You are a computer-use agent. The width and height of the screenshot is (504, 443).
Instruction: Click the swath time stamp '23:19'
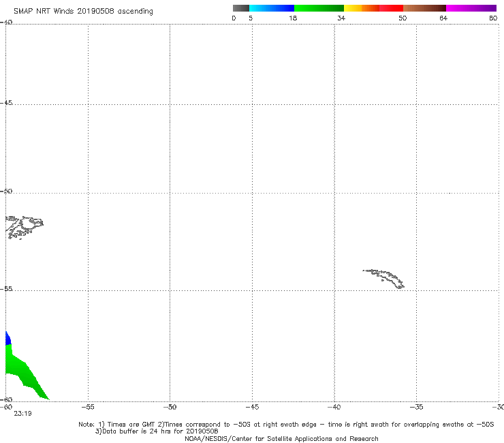coord(22,414)
